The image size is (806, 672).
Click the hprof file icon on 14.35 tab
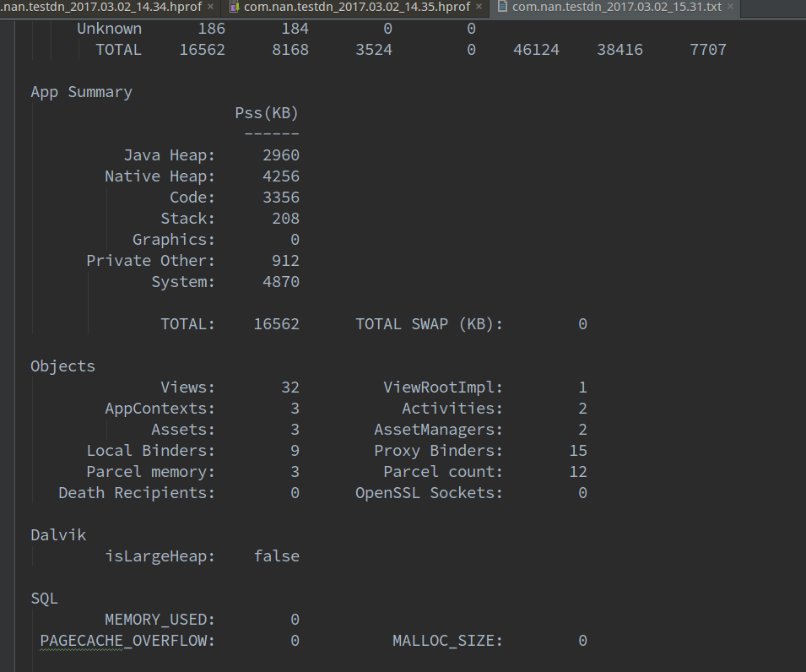pyautogui.click(x=235, y=7)
